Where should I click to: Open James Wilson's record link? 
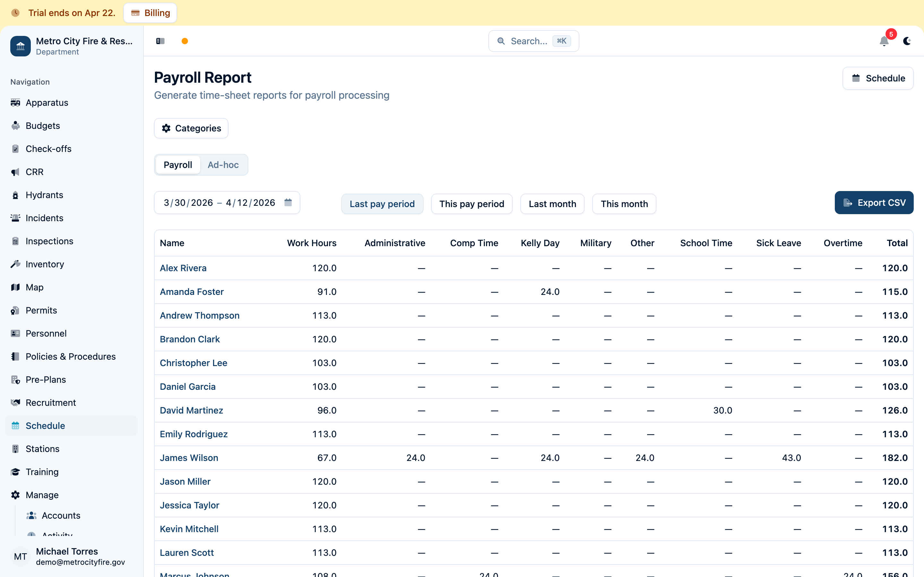[189, 457]
